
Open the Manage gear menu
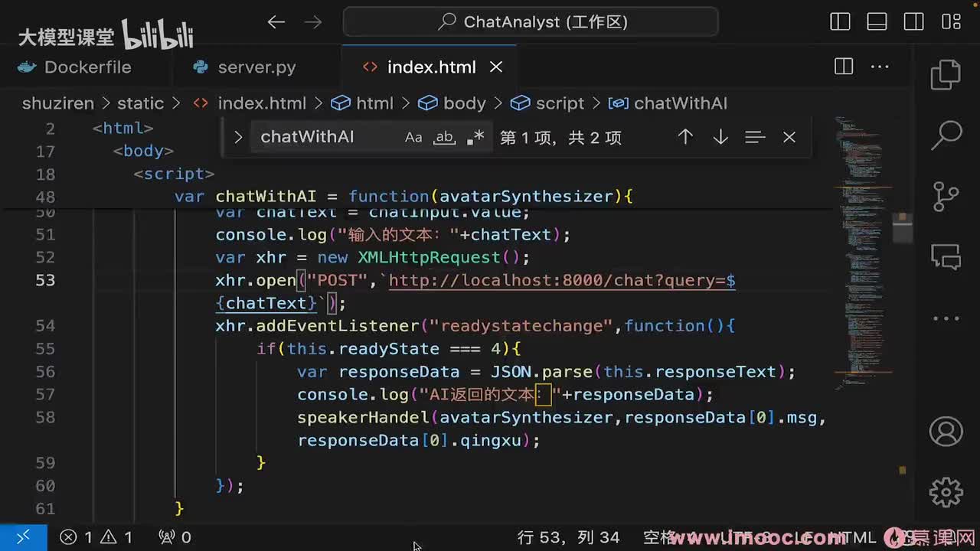coord(946,491)
